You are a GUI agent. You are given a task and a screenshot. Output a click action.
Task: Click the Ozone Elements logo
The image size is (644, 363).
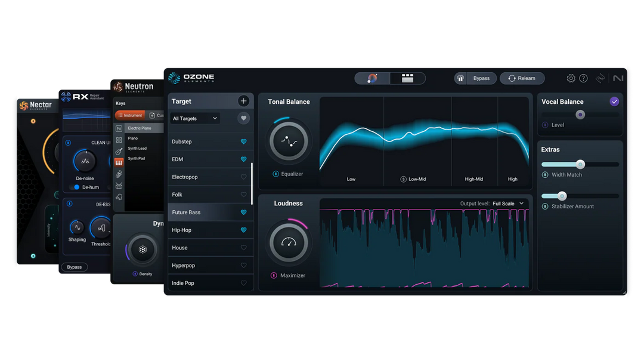[x=192, y=78]
